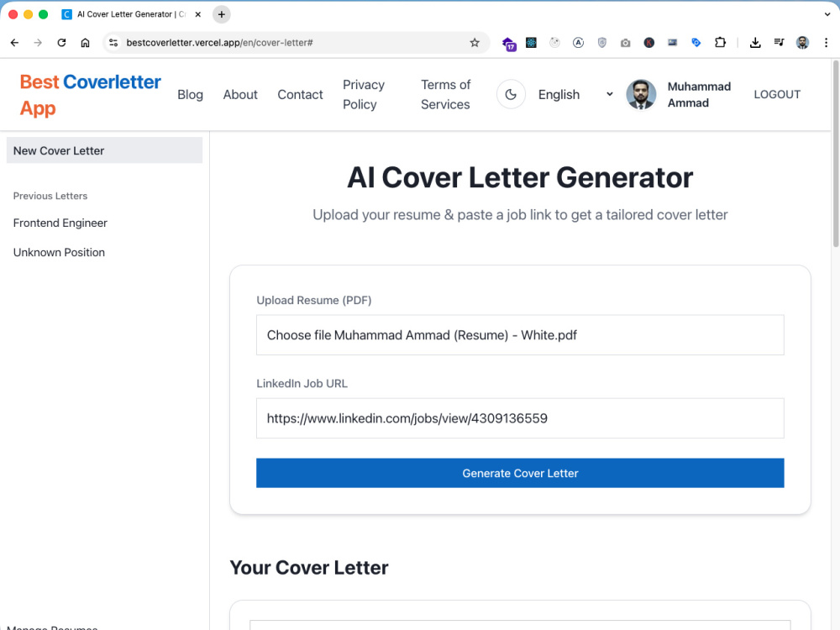Viewport: 840px width, 630px height.
Task: Click the circled letter A extension icon
Action: click(x=578, y=42)
